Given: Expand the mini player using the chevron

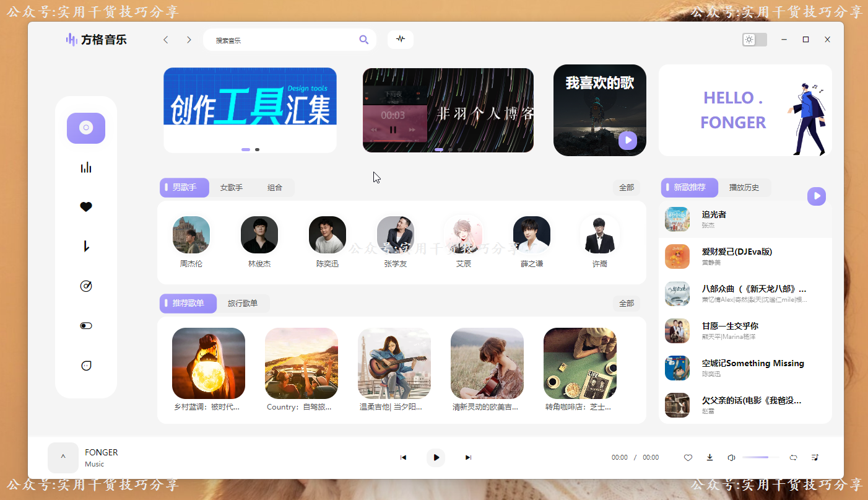Looking at the screenshot, I should tap(63, 457).
